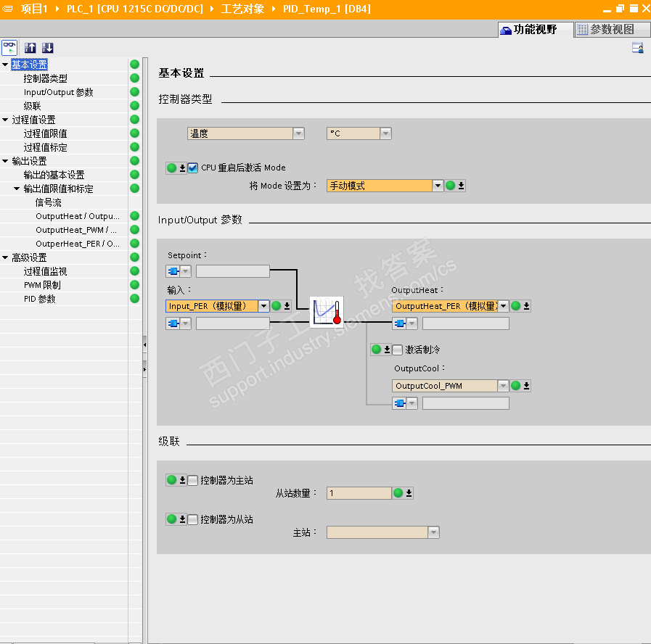Click the OutputCool tag input field

(466, 403)
